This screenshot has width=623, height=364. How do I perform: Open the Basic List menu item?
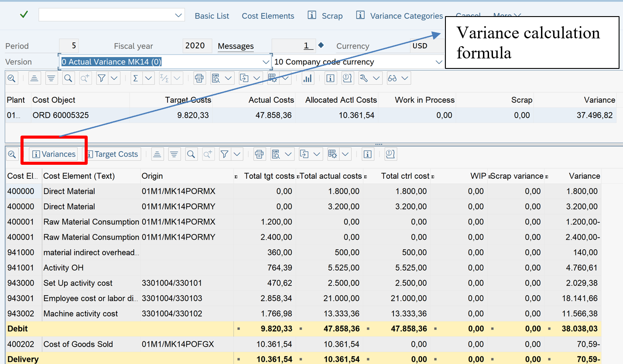pos(212,16)
